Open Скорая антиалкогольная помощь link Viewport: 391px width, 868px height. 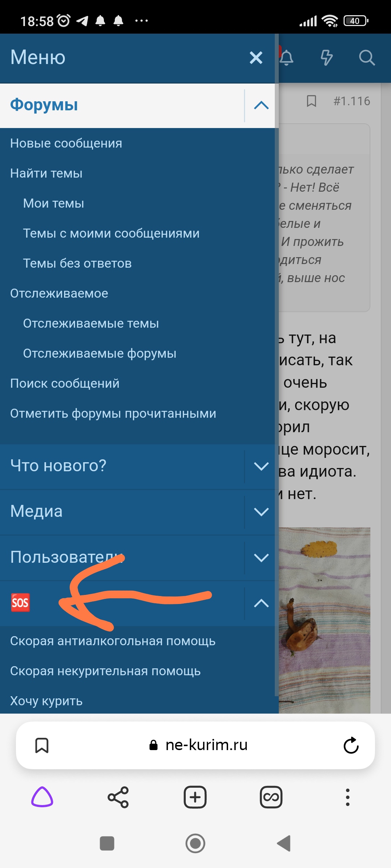click(x=113, y=641)
